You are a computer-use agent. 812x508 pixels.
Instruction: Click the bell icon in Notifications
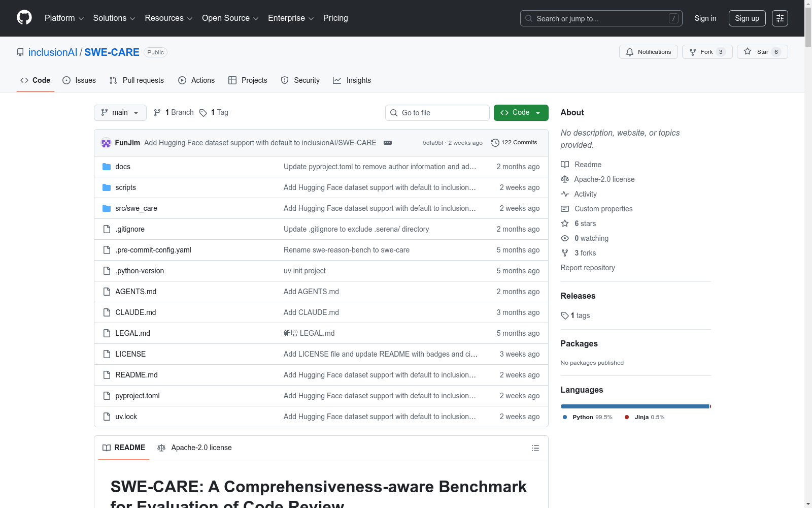630,52
